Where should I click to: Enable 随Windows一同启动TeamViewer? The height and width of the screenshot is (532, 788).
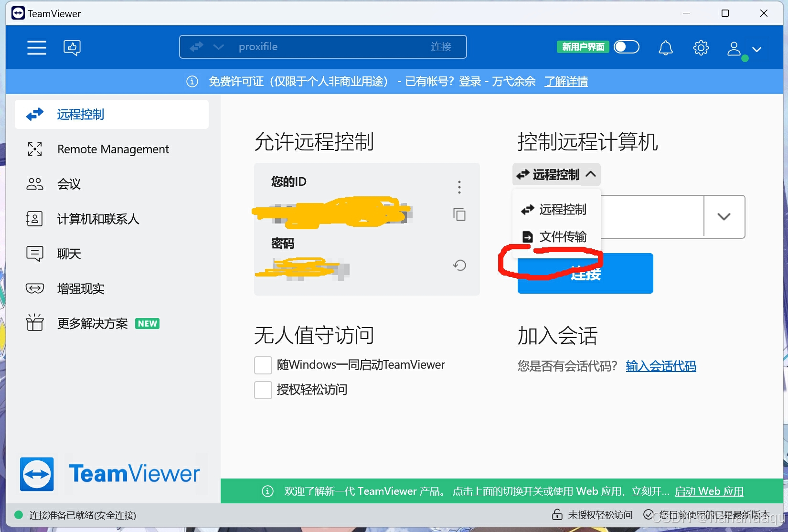263,364
